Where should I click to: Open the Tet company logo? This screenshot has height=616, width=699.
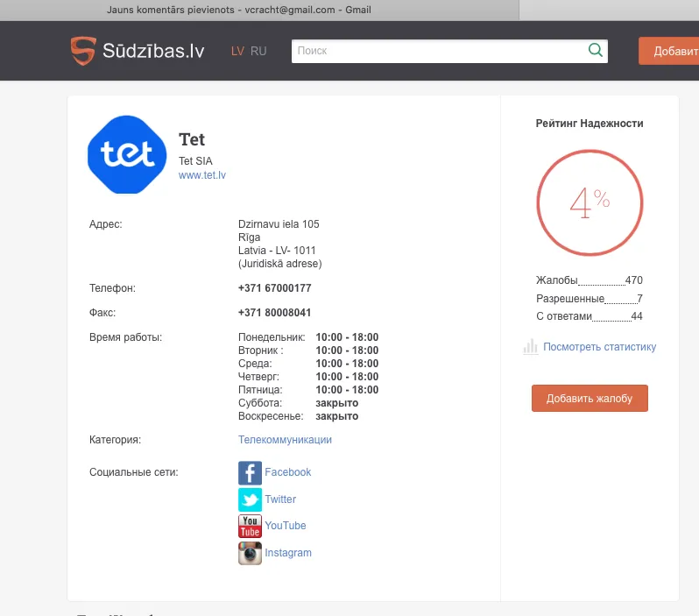coord(127,155)
